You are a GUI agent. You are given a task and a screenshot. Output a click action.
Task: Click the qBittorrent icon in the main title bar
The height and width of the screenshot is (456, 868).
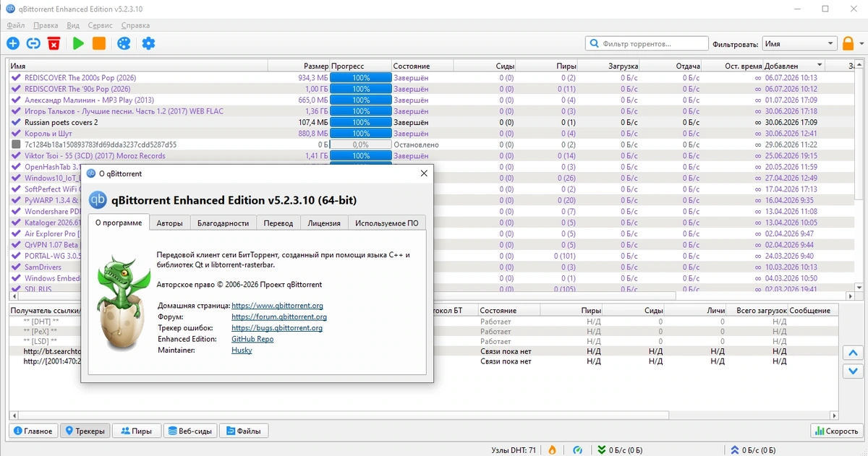11,9
